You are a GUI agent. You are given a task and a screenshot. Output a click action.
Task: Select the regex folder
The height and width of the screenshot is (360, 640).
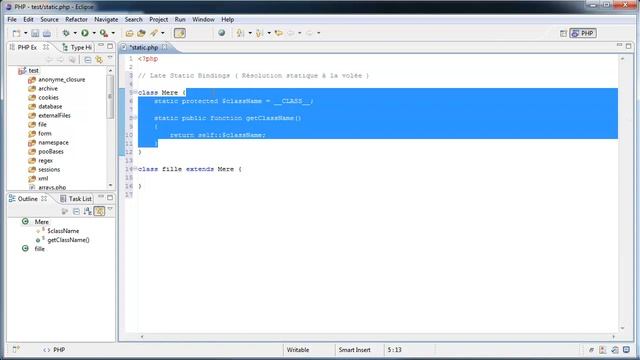click(x=41, y=160)
